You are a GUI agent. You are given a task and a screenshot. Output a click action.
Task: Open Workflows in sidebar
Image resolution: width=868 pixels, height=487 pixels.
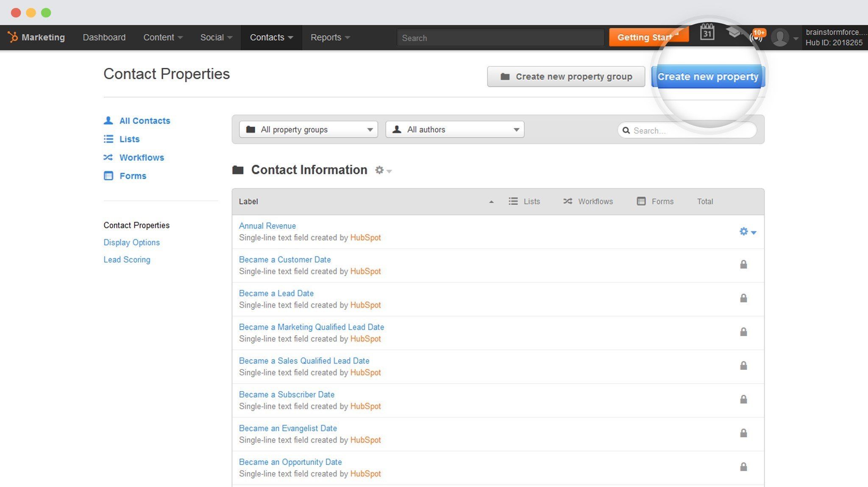tap(142, 157)
